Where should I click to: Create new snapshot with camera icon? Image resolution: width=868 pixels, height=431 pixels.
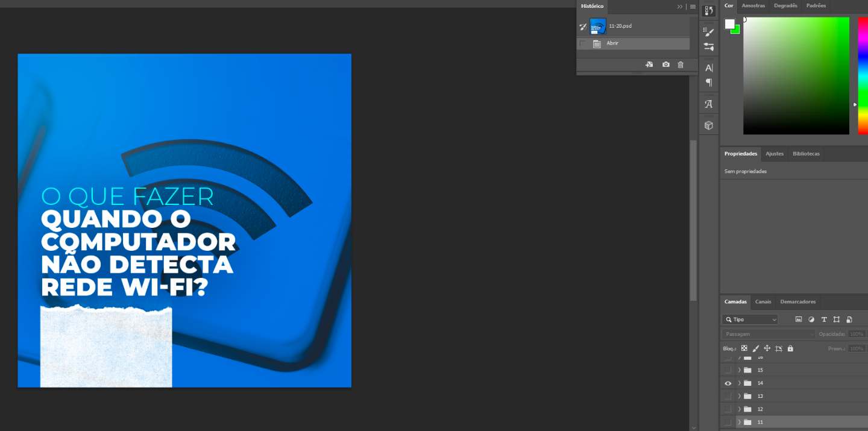[665, 64]
